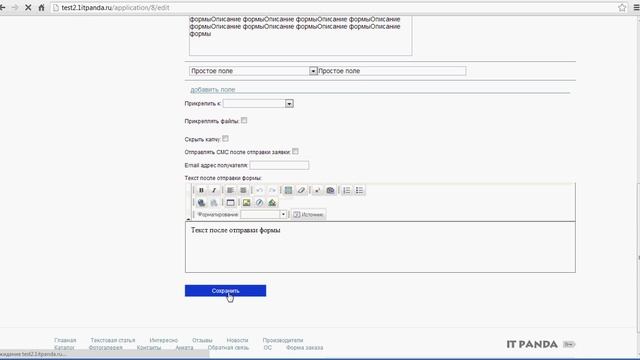The image size is (640, 360).
Task: Switch editor to 'Источник' source view
Action: [309, 214]
